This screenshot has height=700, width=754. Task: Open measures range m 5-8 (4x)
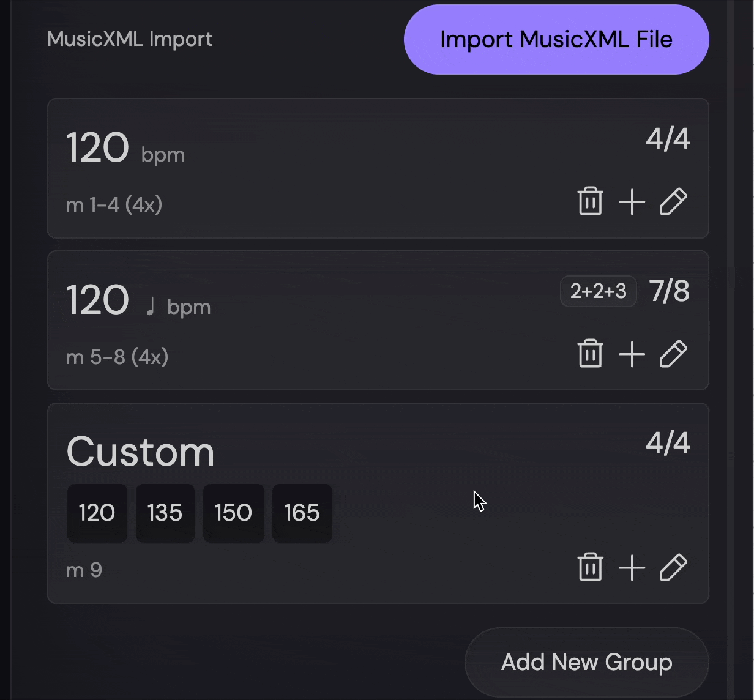coord(117,357)
